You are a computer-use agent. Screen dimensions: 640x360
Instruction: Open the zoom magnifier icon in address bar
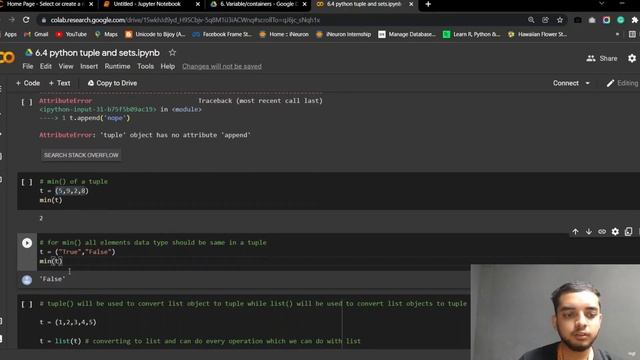click(531, 20)
